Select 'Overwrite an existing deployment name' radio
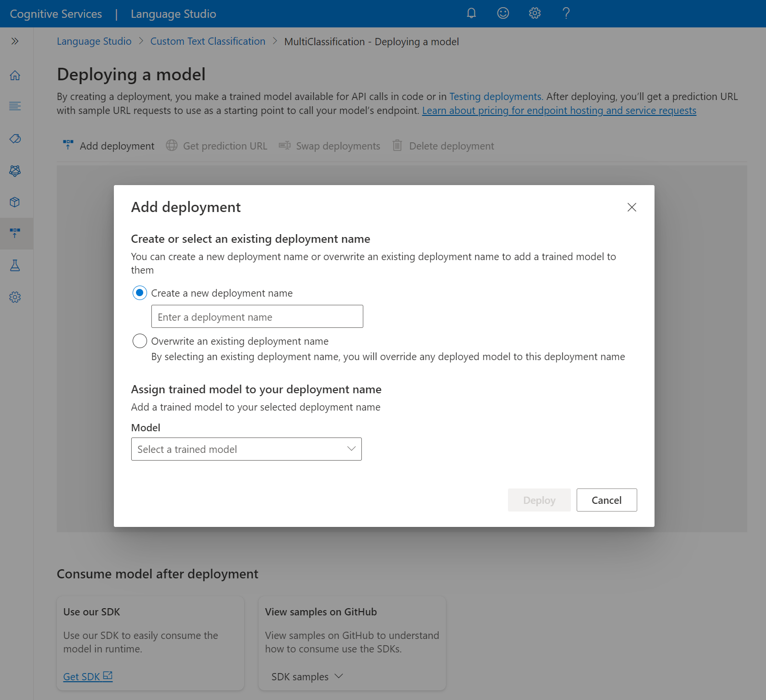This screenshot has width=766, height=700. pyautogui.click(x=140, y=341)
